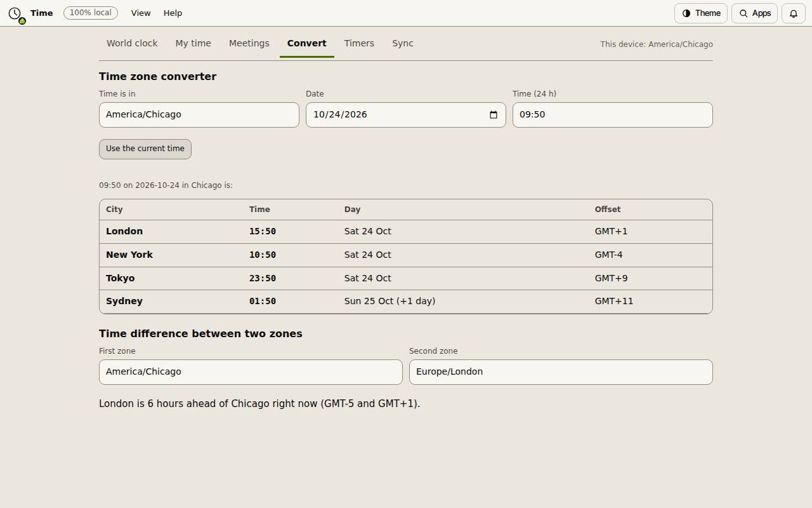Switch to the My time tab
This screenshot has width=812, height=508.
(x=193, y=43)
